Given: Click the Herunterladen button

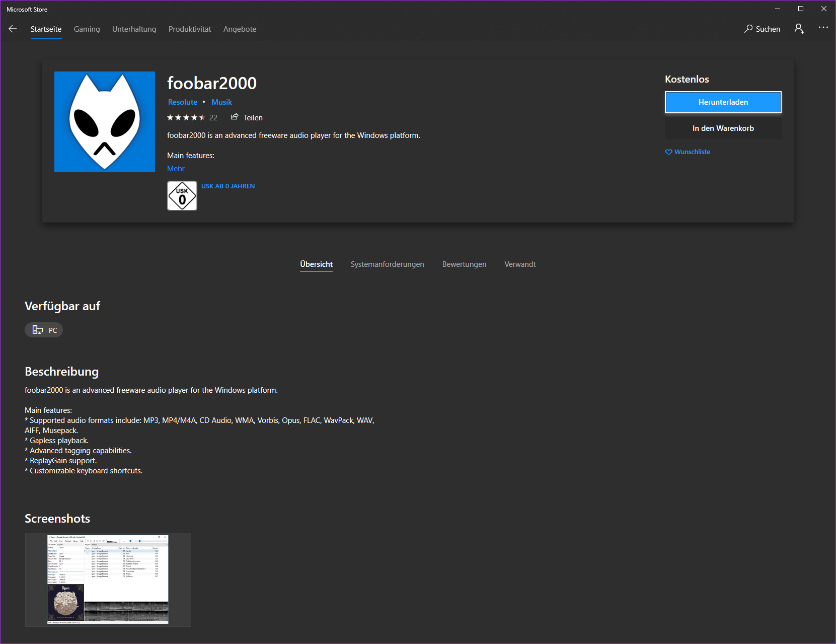Looking at the screenshot, I should coord(723,102).
